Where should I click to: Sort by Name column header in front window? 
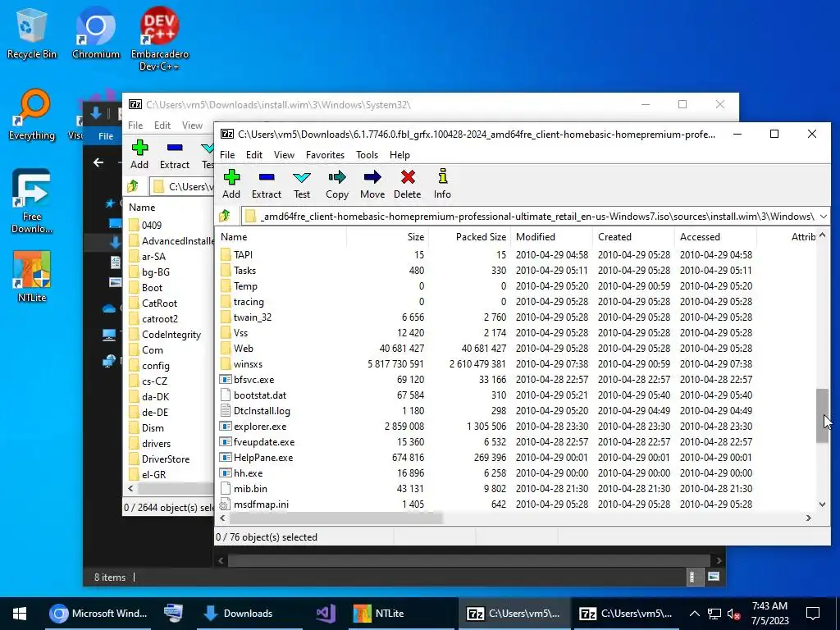[281, 237]
